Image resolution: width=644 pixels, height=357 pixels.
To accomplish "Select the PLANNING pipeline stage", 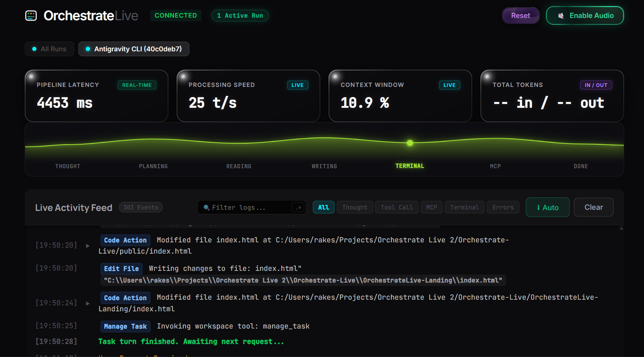I will [153, 166].
